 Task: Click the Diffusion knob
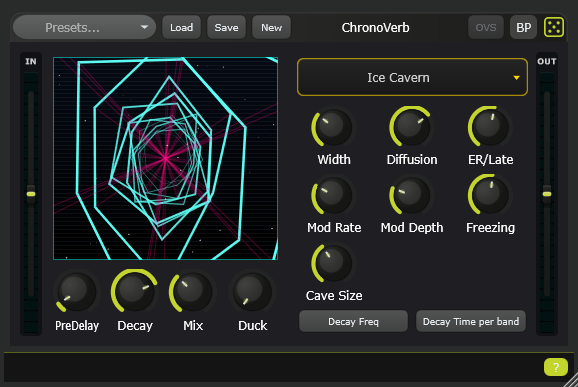click(411, 127)
